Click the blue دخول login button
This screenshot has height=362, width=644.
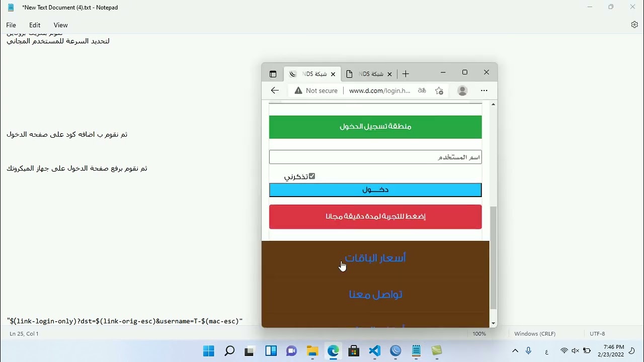(375, 190)
